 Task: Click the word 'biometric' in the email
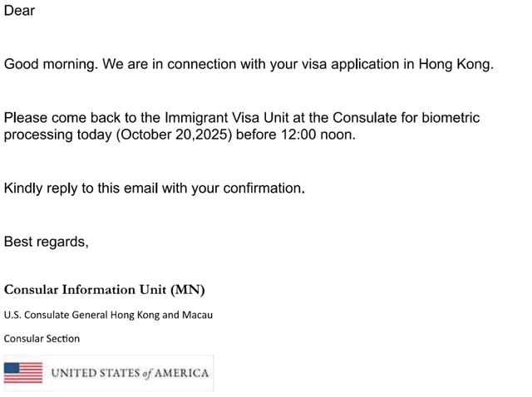point(451,118)
